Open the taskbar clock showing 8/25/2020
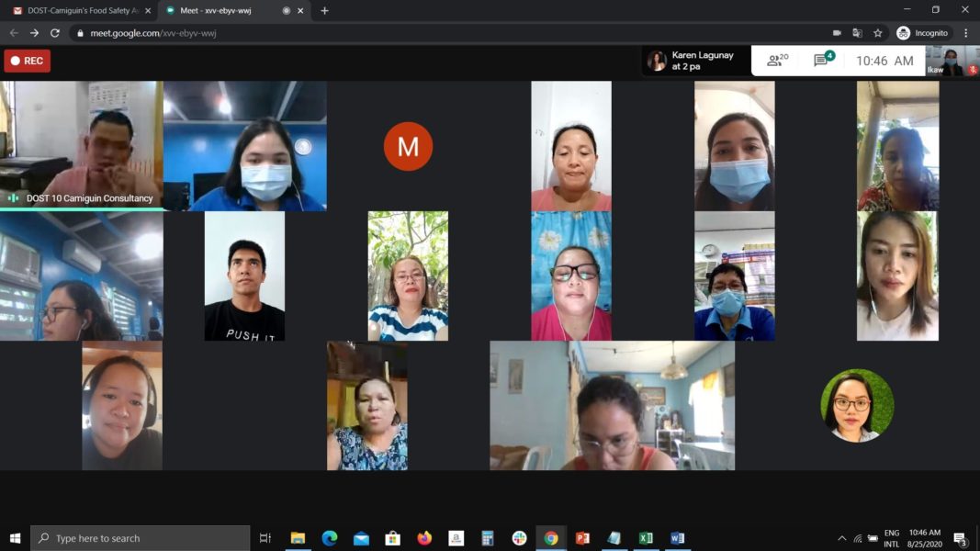The height and width of the screenshot is (551, 980). point(925,538)
